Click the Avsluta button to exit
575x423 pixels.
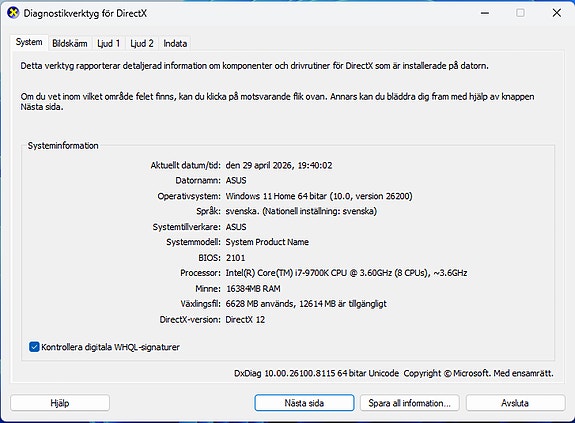click(515, 403)
